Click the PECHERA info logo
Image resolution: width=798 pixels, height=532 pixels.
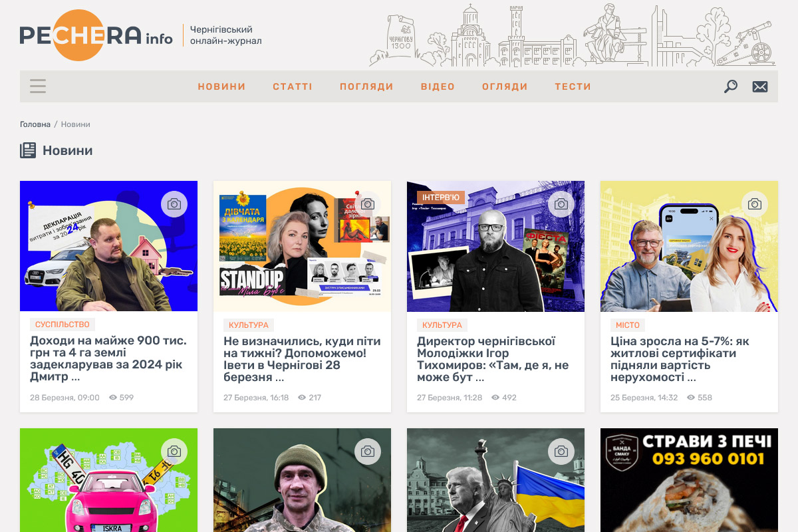[96, 36]
